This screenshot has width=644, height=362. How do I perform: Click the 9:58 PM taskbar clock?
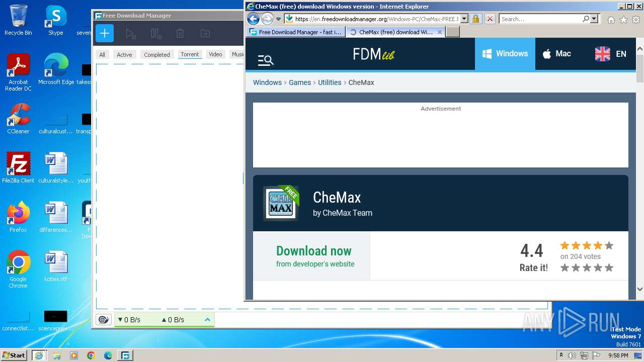point(618,355)
